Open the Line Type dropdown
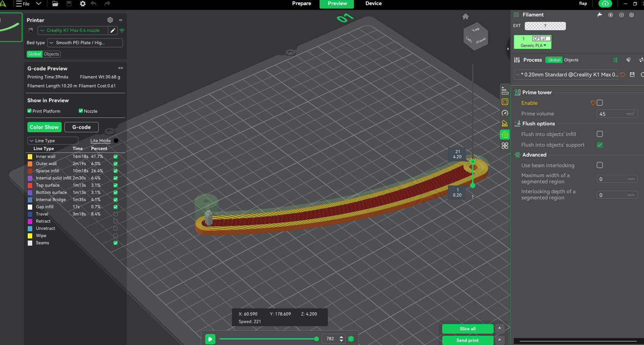 coord(53,141)
